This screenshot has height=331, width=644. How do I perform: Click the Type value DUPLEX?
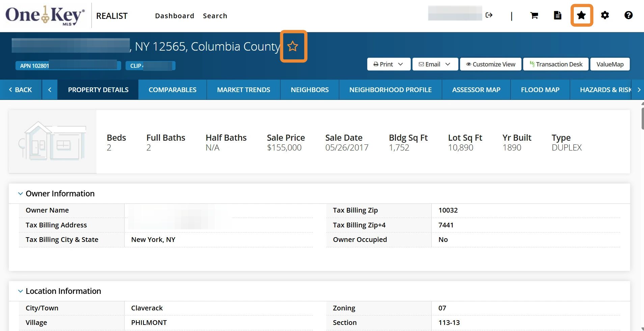[x=567, y=147]
